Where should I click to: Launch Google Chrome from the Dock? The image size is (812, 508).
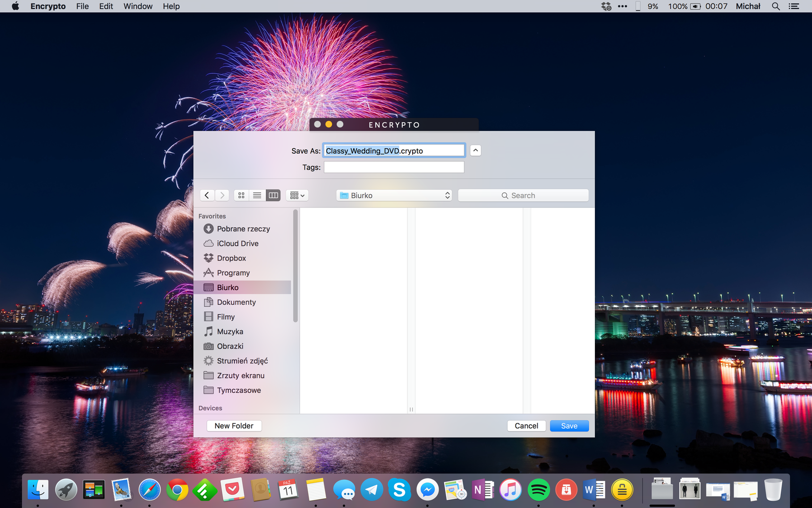pyautogui.click(x=177, y=490)
